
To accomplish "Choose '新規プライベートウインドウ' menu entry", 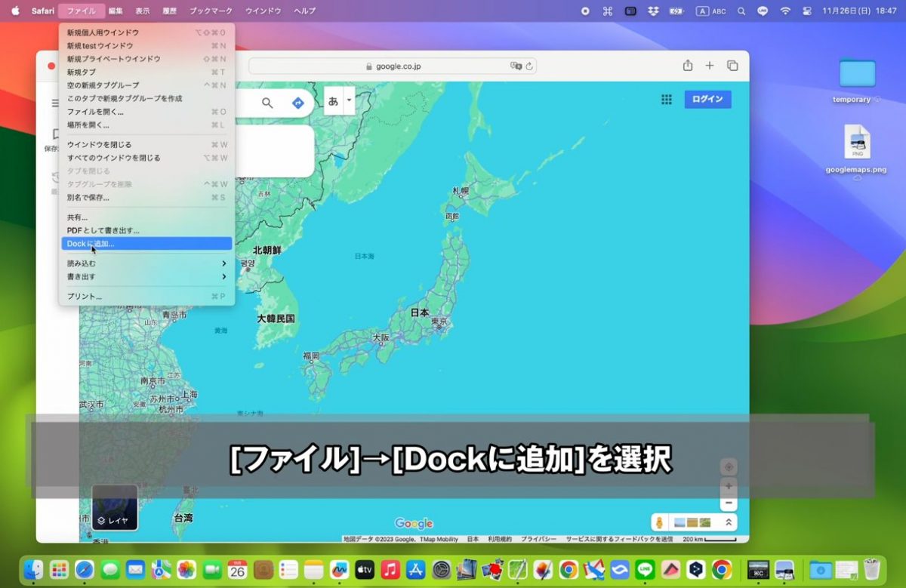I will tap(146, 59).
